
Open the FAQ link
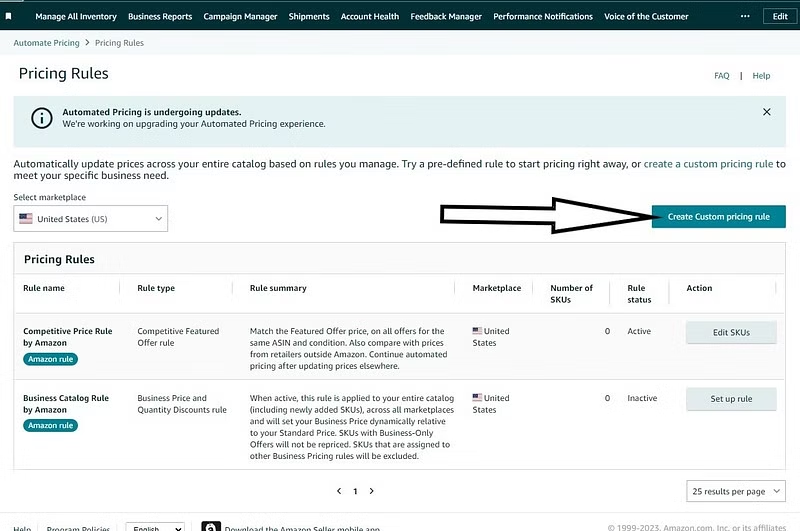point(721,75)
